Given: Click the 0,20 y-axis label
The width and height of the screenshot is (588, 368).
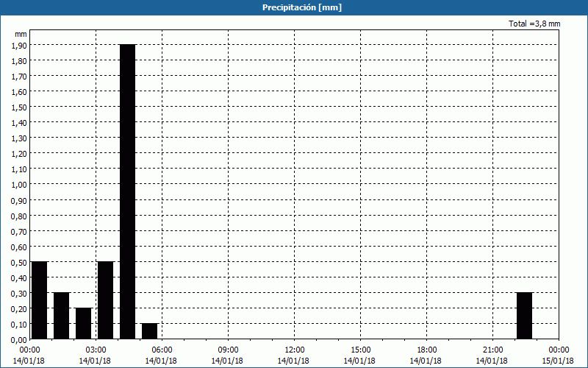Looking at the screenshot, I should tap(19, 309).
